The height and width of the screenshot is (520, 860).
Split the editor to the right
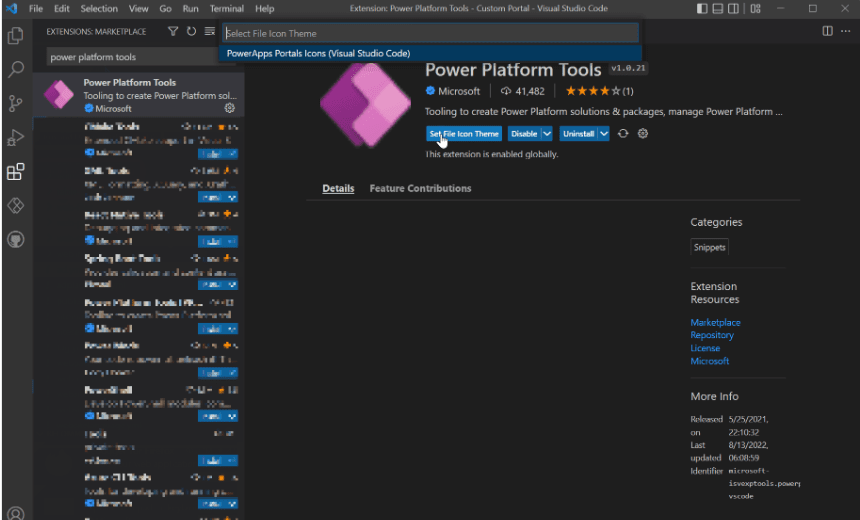pos(828,31)
